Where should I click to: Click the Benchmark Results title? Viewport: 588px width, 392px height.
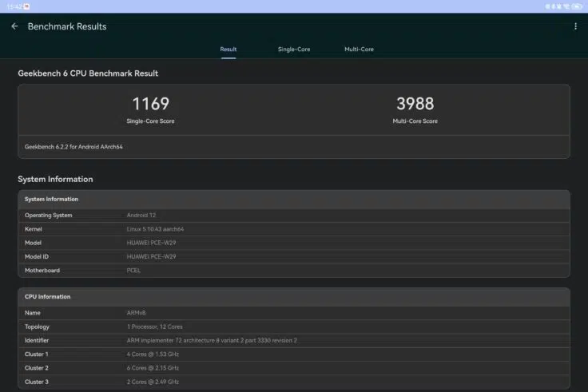point(67,26)
